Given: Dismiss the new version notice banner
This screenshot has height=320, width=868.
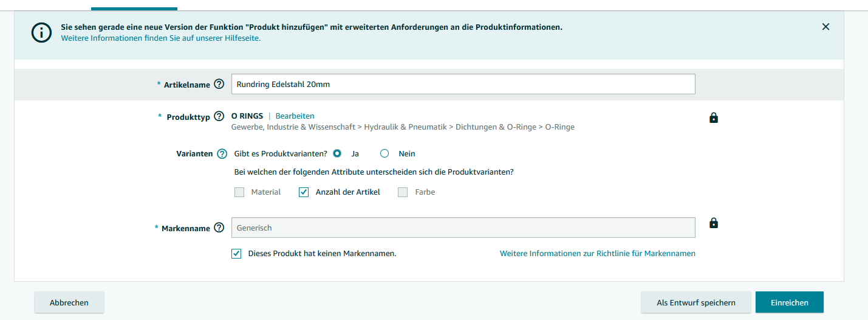Looking at the screenshot, I should pyautogui.click(x=825, y=27).
